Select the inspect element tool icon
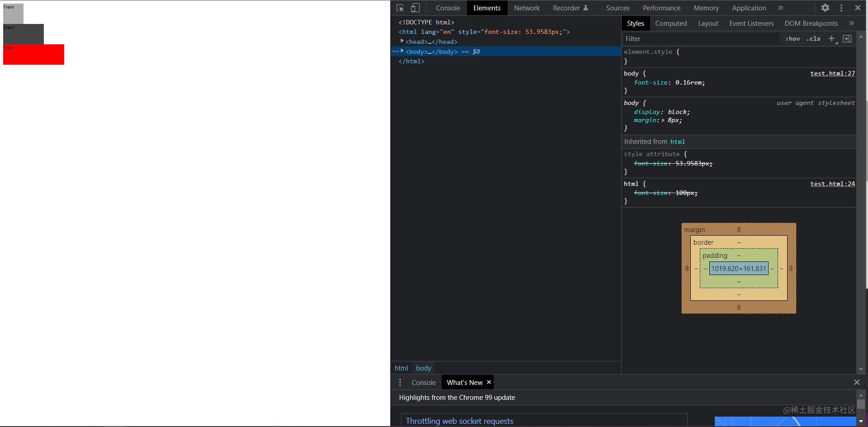Image resolution: width=868 pixels, height=427 pixels. 400,8
